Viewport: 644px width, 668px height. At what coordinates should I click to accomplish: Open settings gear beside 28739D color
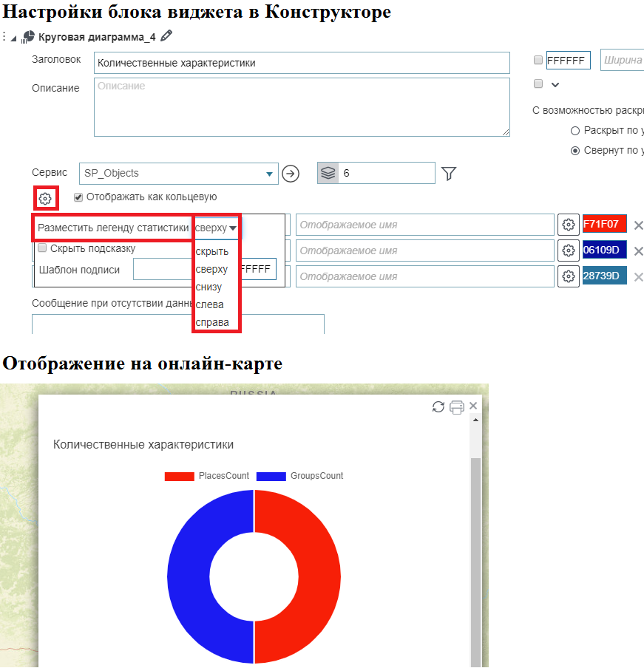tap(568, 276)
